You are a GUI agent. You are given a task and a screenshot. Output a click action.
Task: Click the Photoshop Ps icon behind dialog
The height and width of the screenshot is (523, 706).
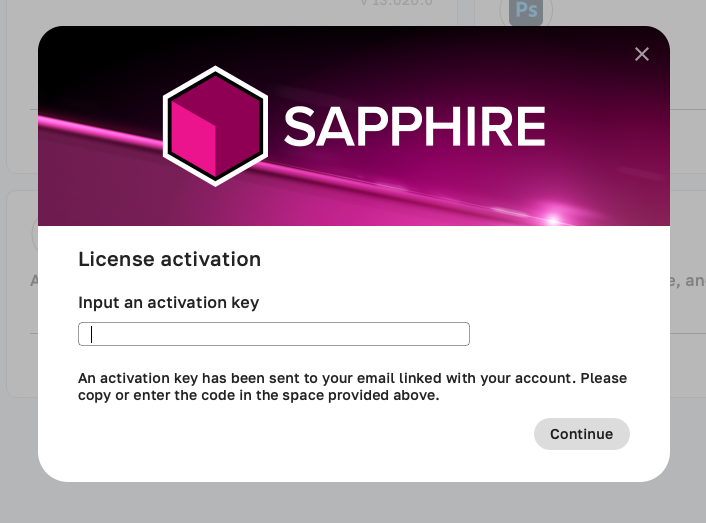point(526,12)
